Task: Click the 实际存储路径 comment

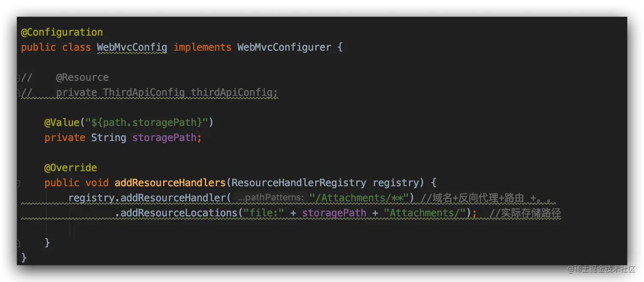Action: [x=525, y=213]
